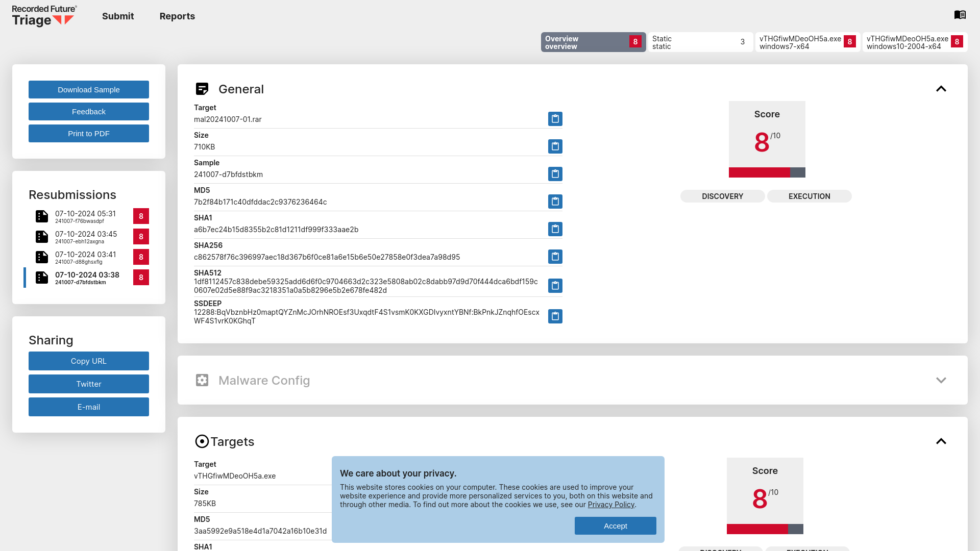980x551 pixels.
Task: Click the Targets score bar
Action: [x=765, y=529]
